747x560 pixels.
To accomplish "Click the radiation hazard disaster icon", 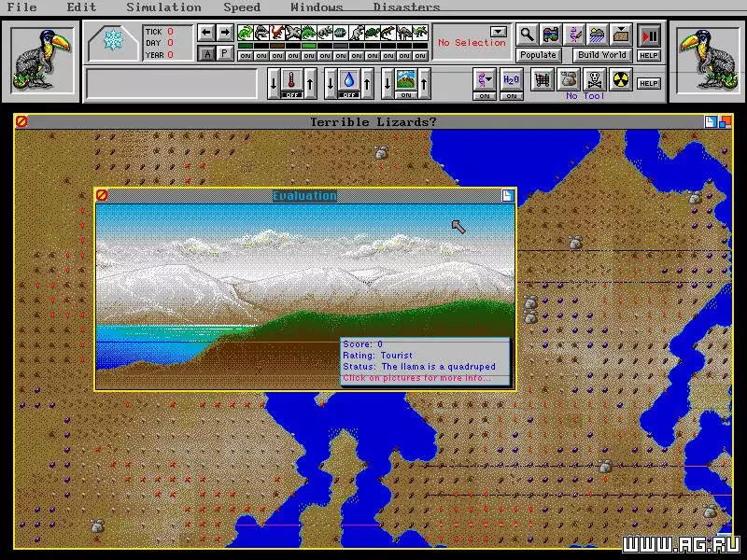I will tap(617, 80).
